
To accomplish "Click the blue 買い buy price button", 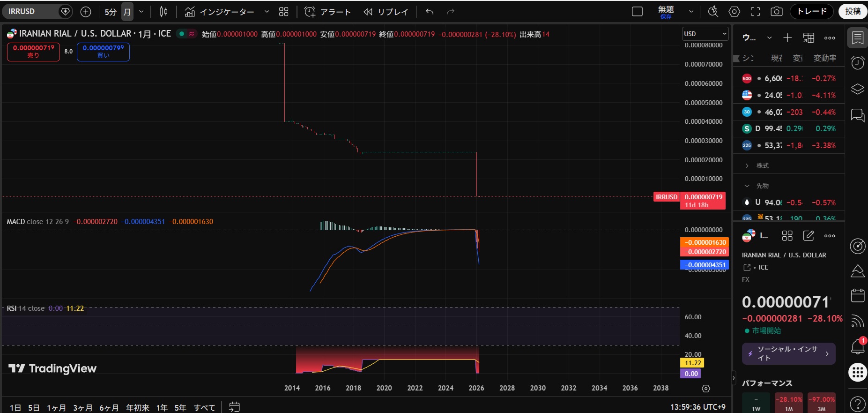I will point(103,52).
